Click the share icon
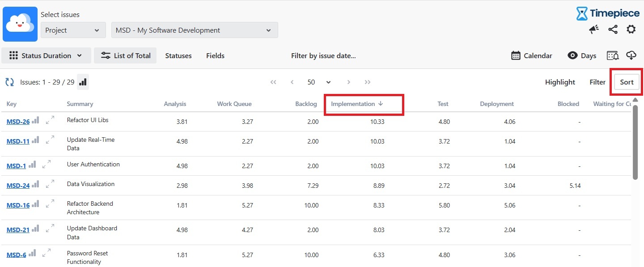644x267 pixels. [x=613, y=30]
